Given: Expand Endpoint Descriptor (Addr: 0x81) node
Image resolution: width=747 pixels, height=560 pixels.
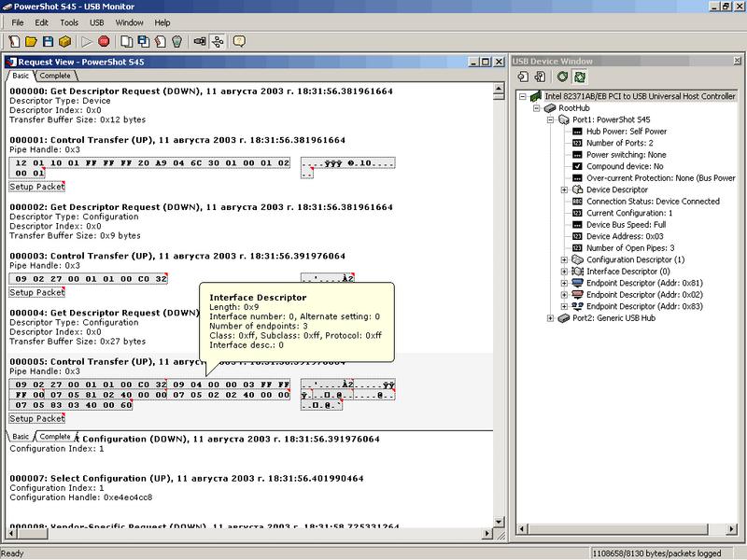Looking at the screenshot, I should coord(564,283).
